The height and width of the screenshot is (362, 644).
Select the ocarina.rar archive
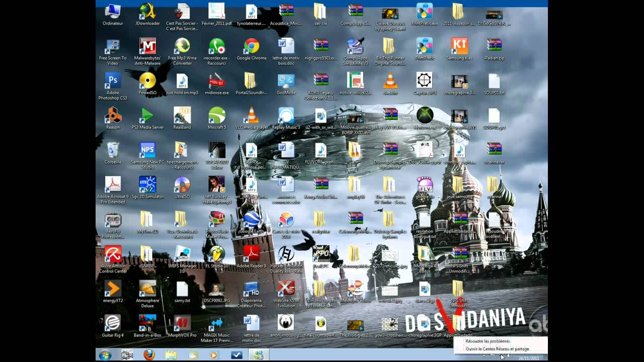pos(494,153)
